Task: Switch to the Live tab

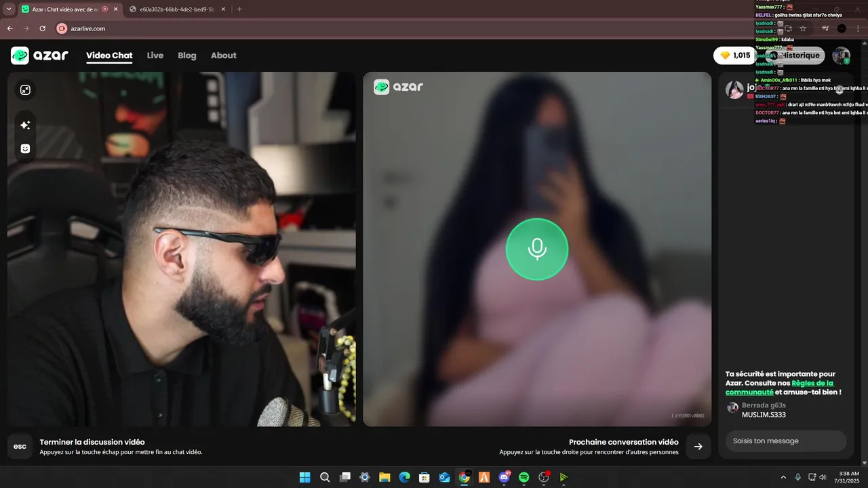Action: point(155,56)
